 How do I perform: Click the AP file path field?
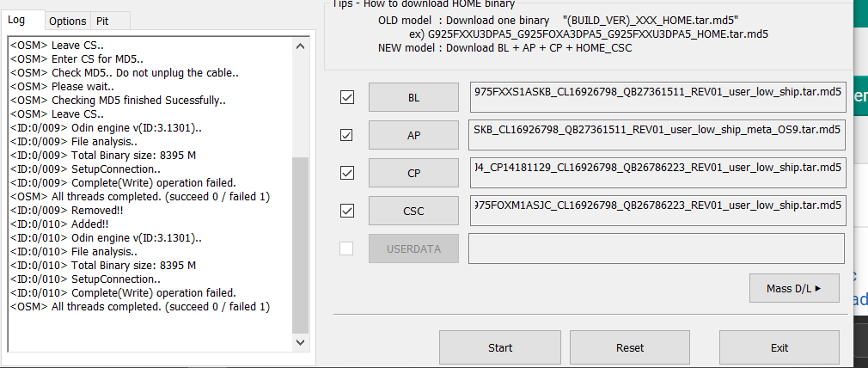(x=657, y=135)
